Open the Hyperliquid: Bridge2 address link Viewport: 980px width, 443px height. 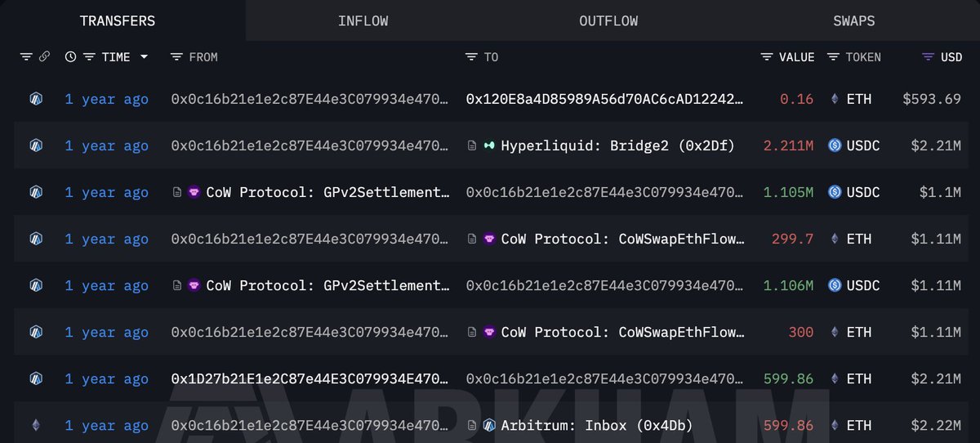click(x=617, y=145)
